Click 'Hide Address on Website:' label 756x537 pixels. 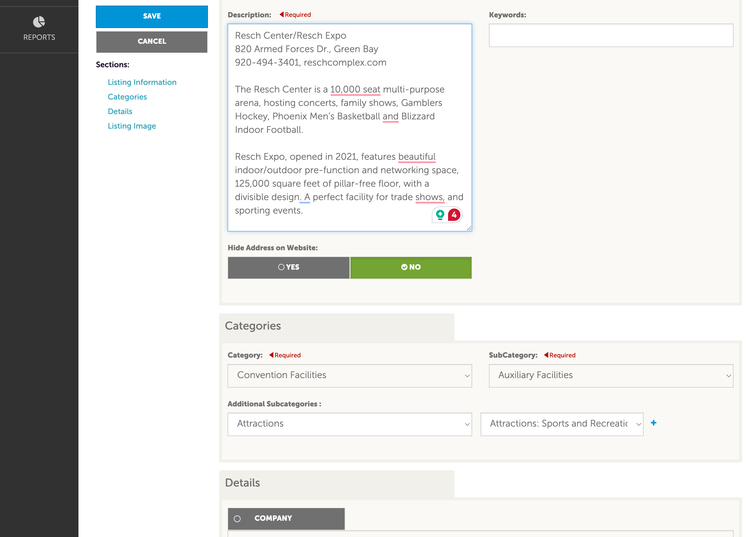pos(273,248)
